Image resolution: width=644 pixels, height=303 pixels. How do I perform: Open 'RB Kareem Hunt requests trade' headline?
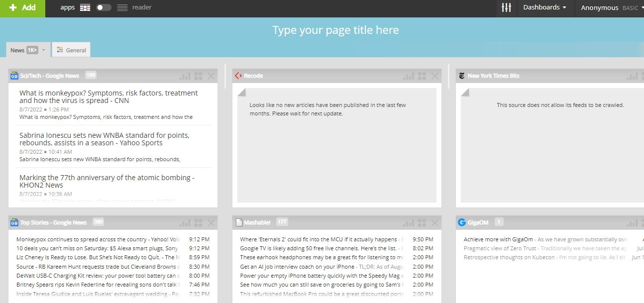[98, 267]
